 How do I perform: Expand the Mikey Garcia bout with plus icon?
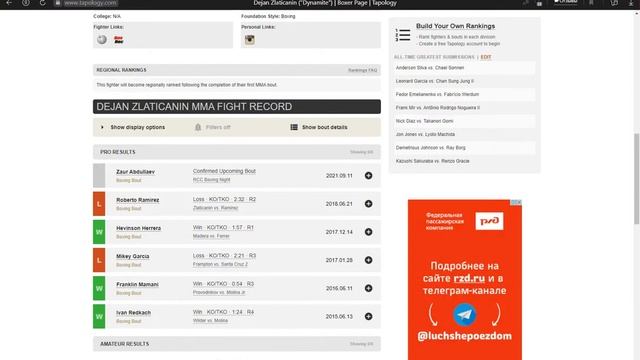point(368,260)
